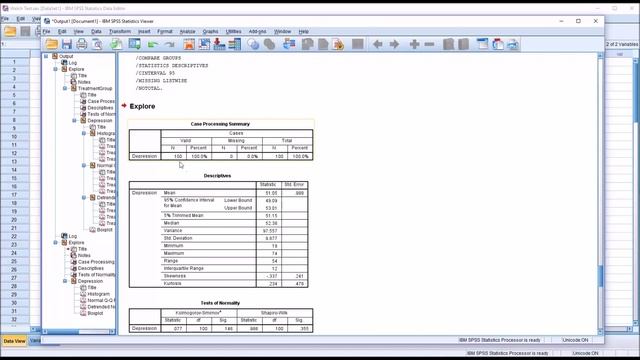Print the output using the printer icon
The height and width of the screenshot is (360, 640).
pyautogui.click(x=82, y=44)
